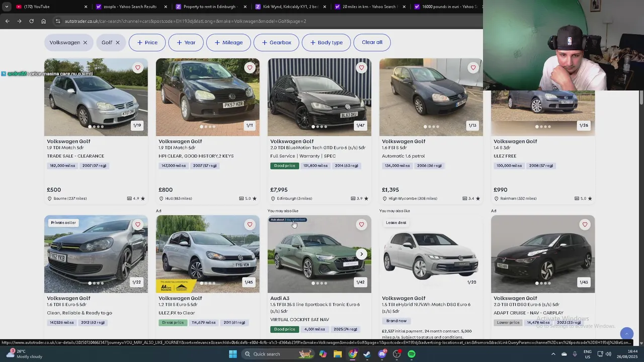Reload the Autotrader page
This screenshot has height=362, width=644.
(x=31, y=21)
